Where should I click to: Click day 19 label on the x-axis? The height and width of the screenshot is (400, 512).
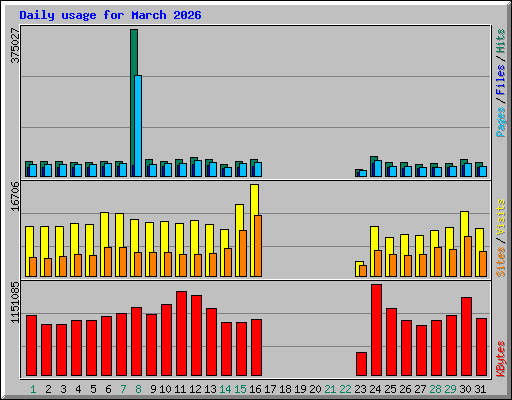click(300, 389)
